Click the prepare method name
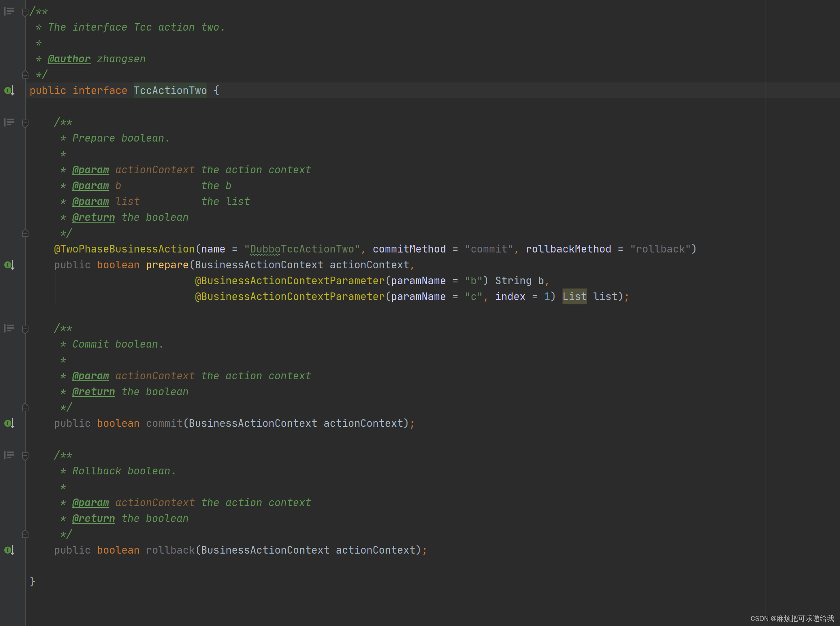The image size is (840, 626). (x=167, y=265)
